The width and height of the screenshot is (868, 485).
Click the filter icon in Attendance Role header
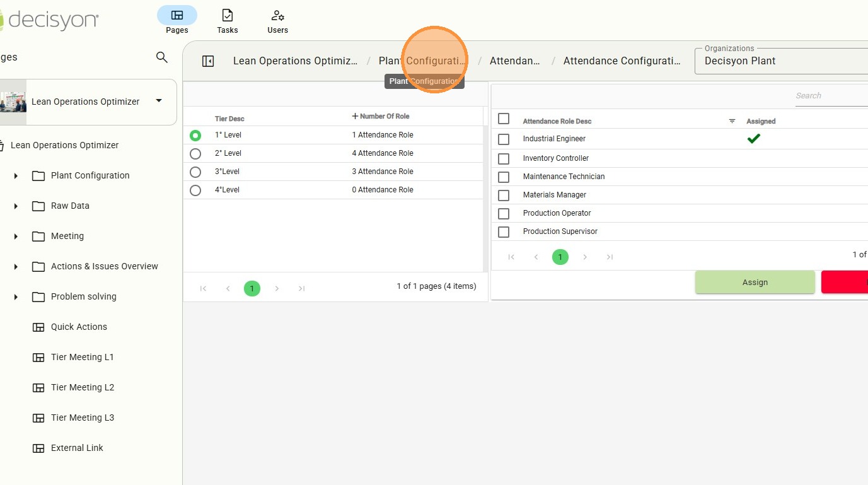pyautogui.click(x=732, y=121)
